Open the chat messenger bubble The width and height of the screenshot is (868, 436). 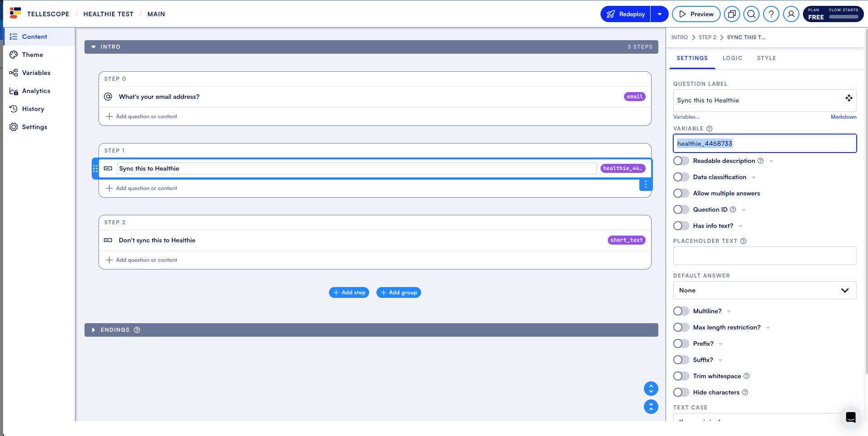tap(850, 417)
